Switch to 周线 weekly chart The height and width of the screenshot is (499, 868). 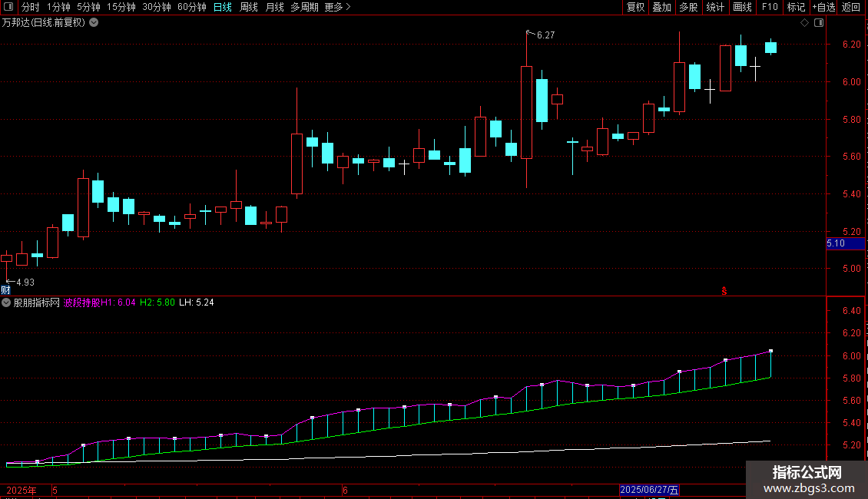pyautogui.click(x=249, y=7)
